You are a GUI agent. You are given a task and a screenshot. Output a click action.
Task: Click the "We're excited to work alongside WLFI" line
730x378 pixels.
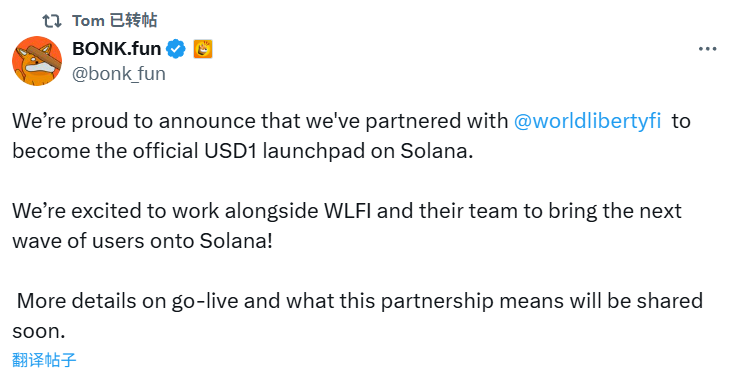pos(347,211)
